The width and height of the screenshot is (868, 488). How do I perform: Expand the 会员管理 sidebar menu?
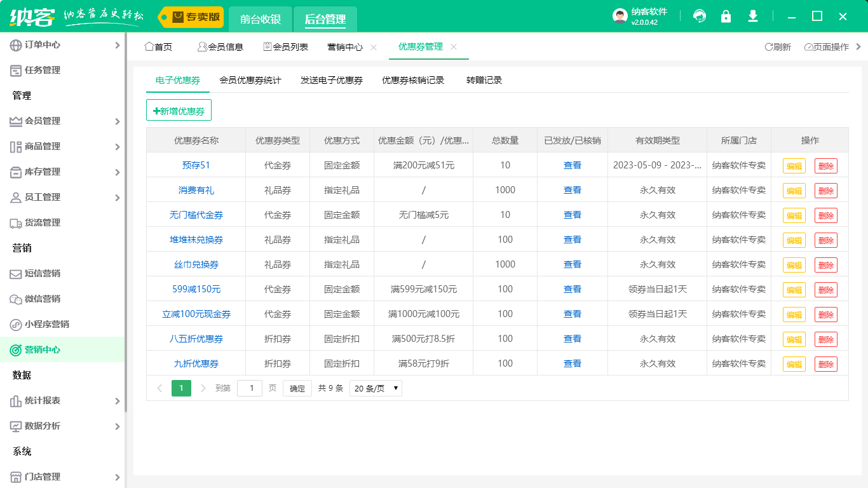(62, 121)
